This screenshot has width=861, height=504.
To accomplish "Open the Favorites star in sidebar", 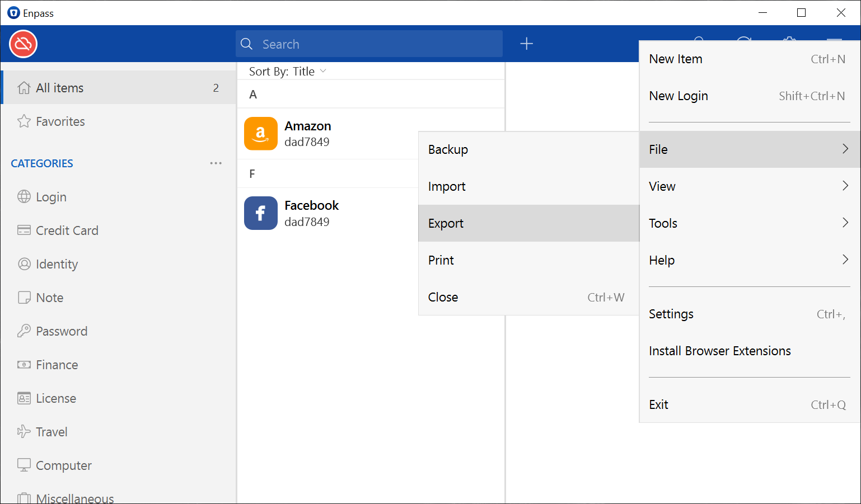I will [x=24, y=121].
